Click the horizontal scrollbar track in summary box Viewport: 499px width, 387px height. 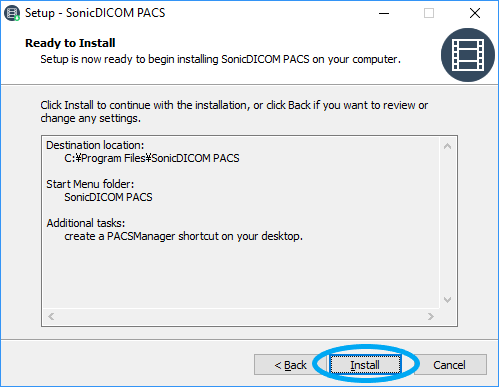click(241, 316)
